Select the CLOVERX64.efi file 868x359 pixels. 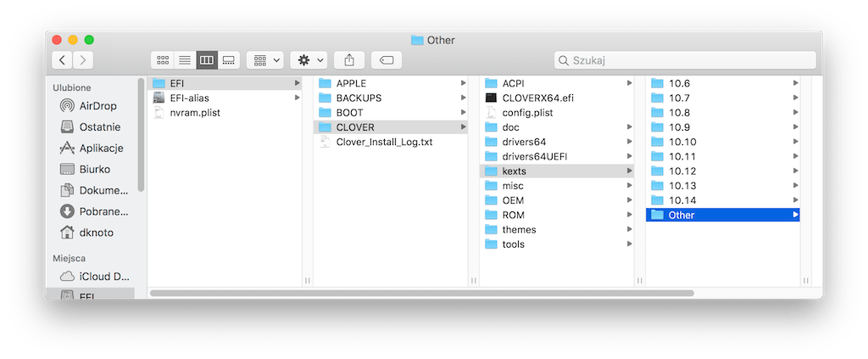click(537, 98)
